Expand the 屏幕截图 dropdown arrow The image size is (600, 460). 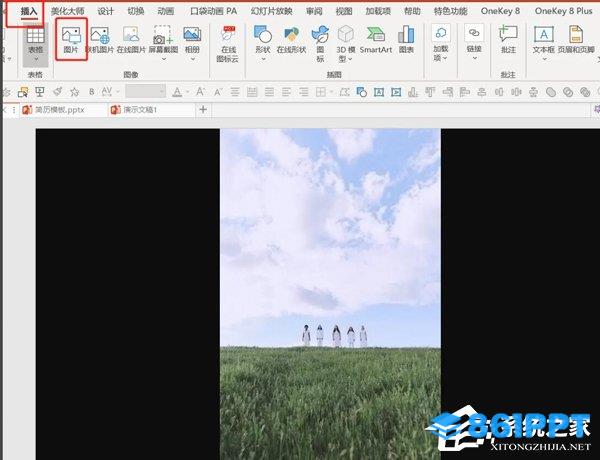point(164,59)
